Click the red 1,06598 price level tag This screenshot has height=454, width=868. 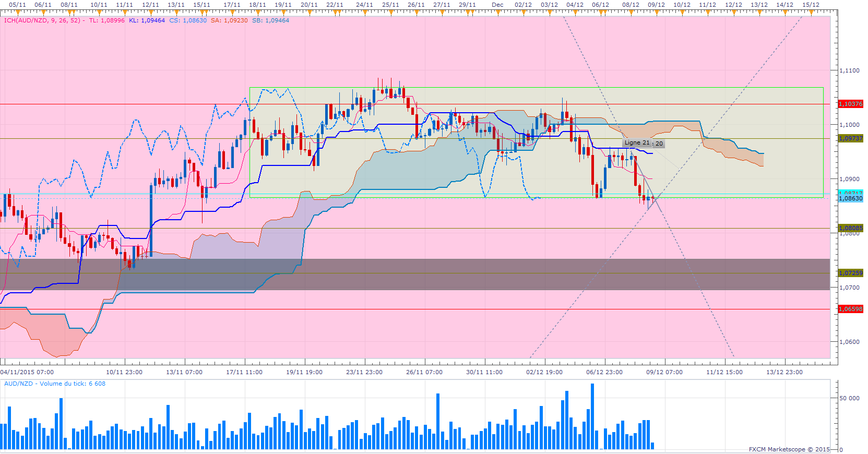point(850,309)
